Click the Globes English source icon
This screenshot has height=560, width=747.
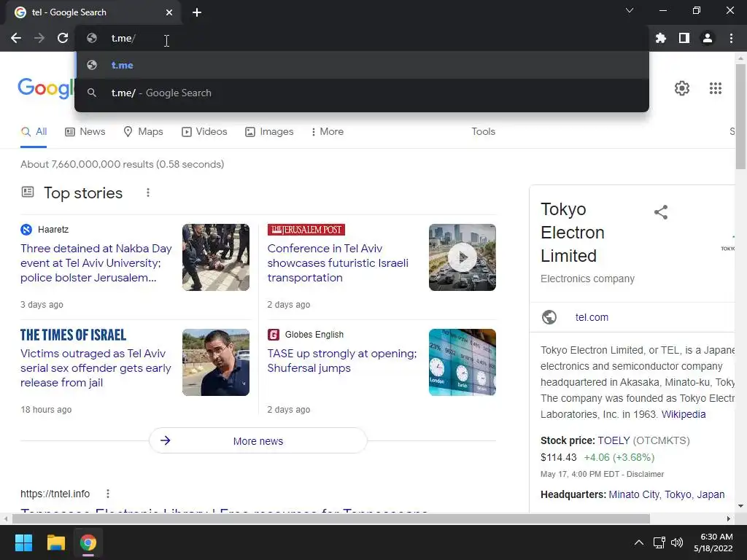pyautogui.click(x=273, y=335)
